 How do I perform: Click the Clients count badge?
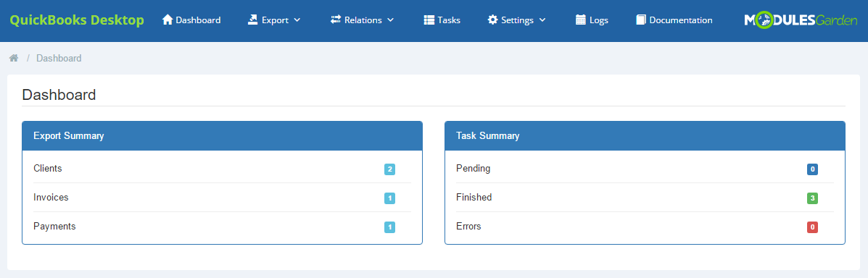[x=389, y=169]
